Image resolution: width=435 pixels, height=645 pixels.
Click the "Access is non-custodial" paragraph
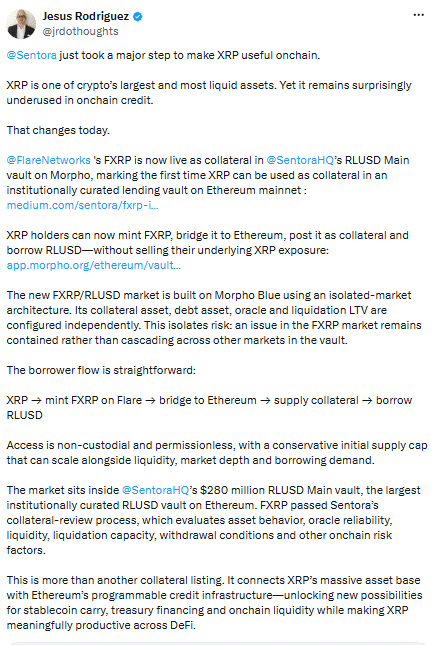(x=217, y=453)
